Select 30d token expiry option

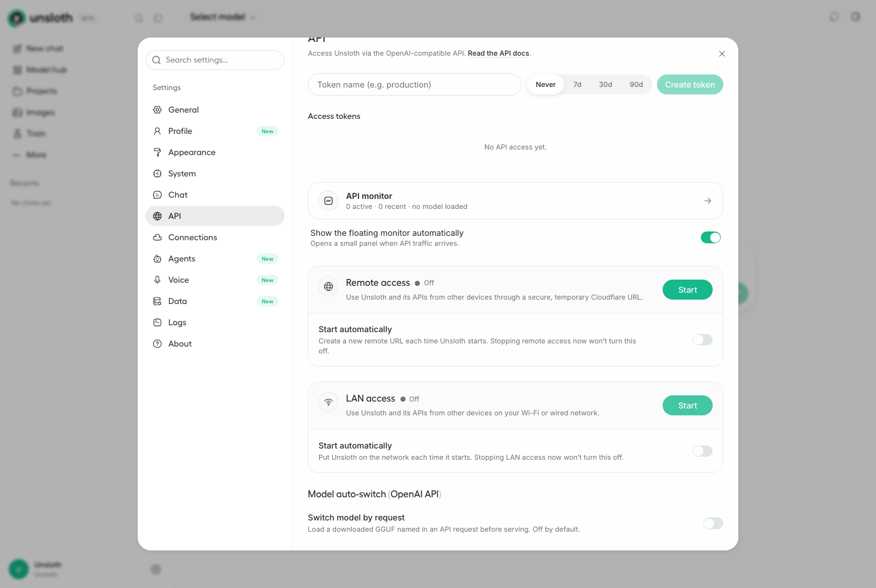606,84
